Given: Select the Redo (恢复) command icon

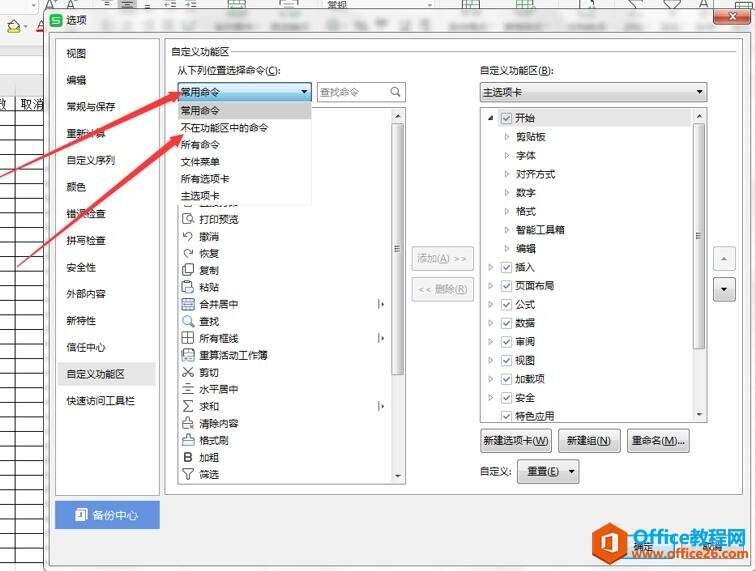Looking at the screenshot, I should coord(188,253).
